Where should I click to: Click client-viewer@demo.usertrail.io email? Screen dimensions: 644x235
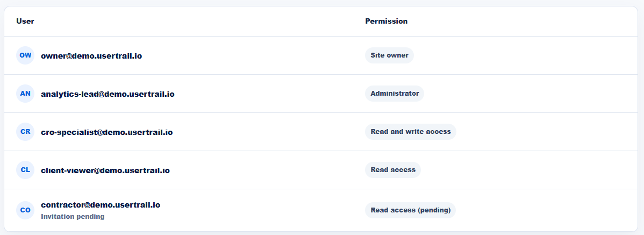[x=105, y=170]
